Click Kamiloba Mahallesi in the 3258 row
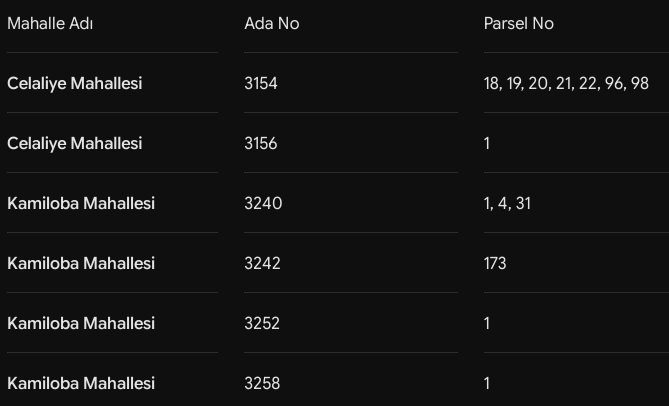This screenshot has width=669, height=406. pos(81,383)
